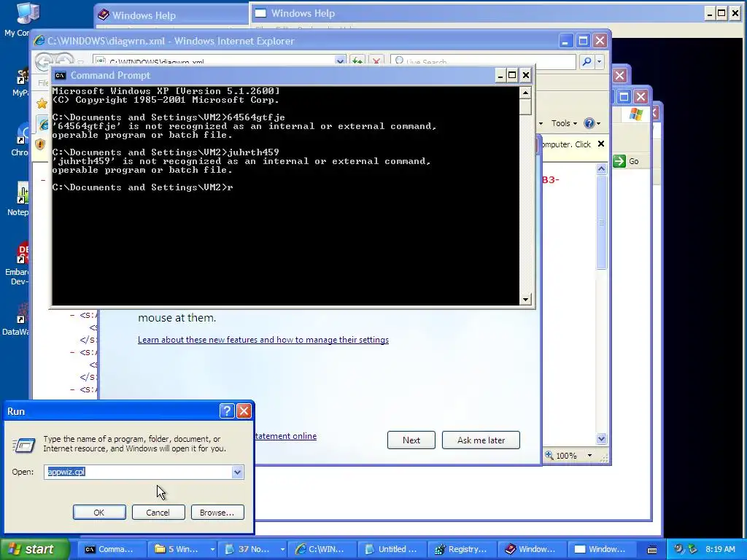Open the Learn about these new features link
747x560 pixels.
[x=263, y=340]
